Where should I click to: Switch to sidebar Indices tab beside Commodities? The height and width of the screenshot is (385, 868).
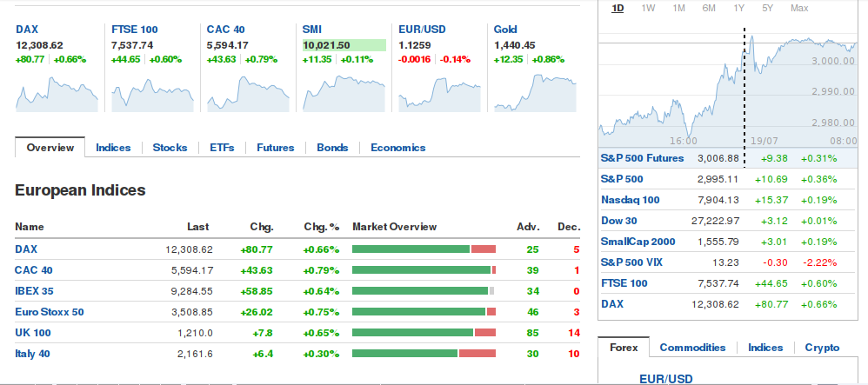coord(765,348)
